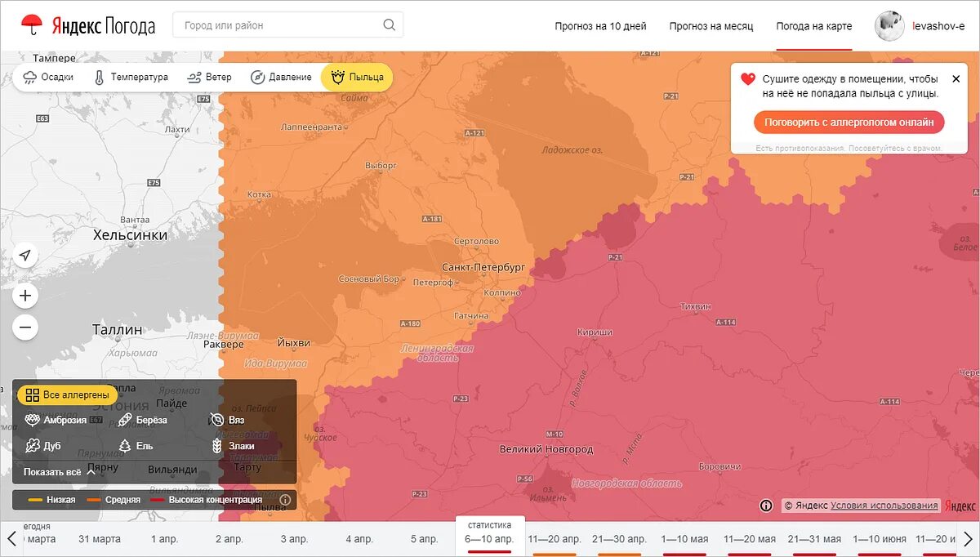The width and height of the screenshot is (980, 557).
Task: Click the Яндекс logo on map corner
Action: [x=960, y=506]
